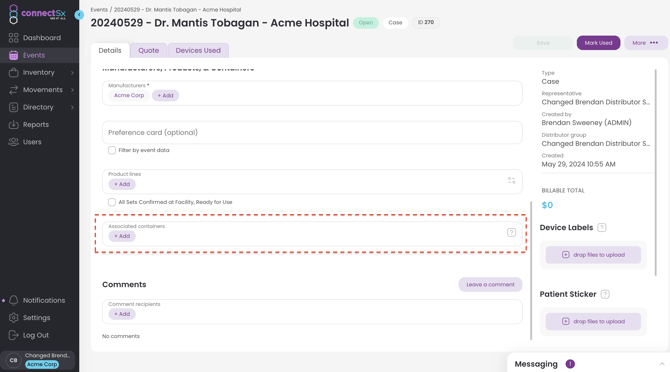Click Leave a comment button
The height and width of the screenshot is (372, 670).
[x=491, y=284]
